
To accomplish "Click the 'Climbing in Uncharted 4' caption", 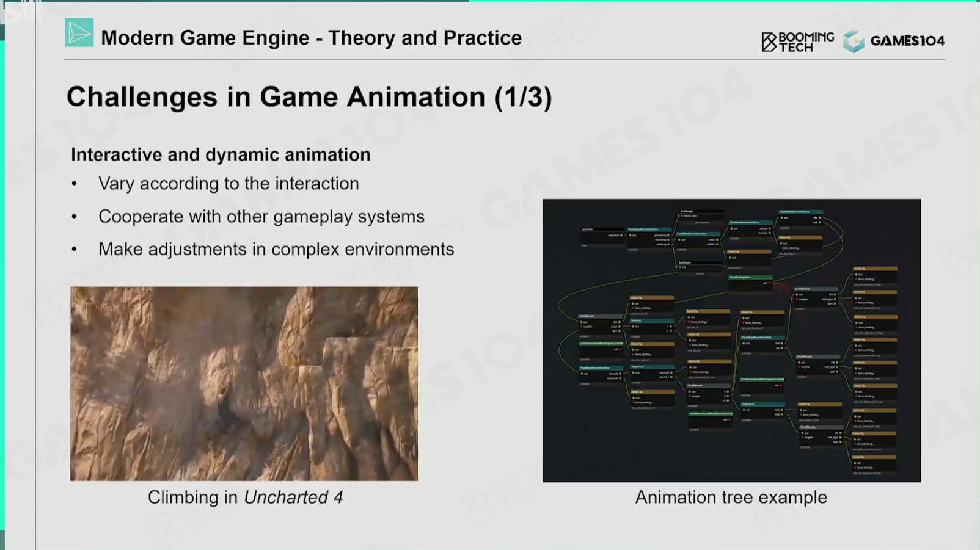I will coord(245,498).
